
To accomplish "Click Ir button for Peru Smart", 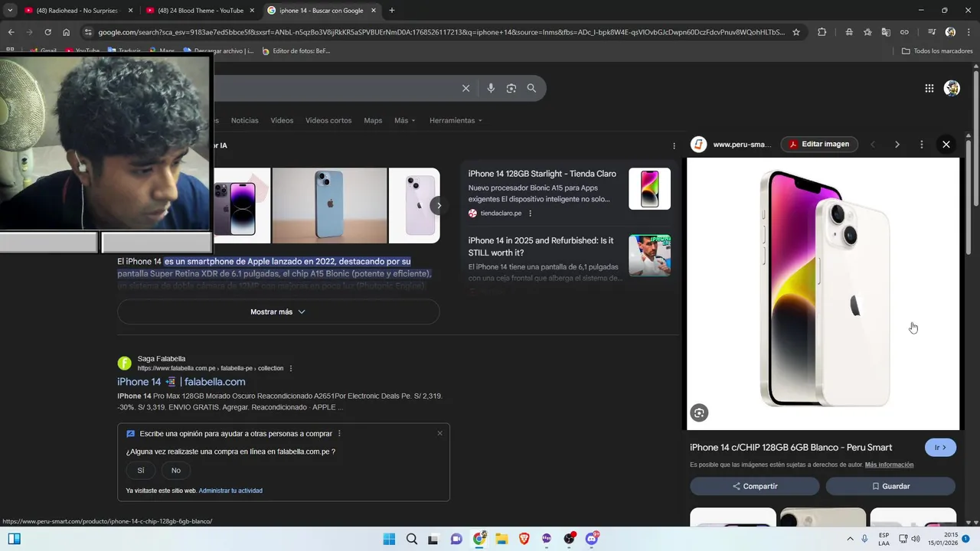I will [940, 448].
